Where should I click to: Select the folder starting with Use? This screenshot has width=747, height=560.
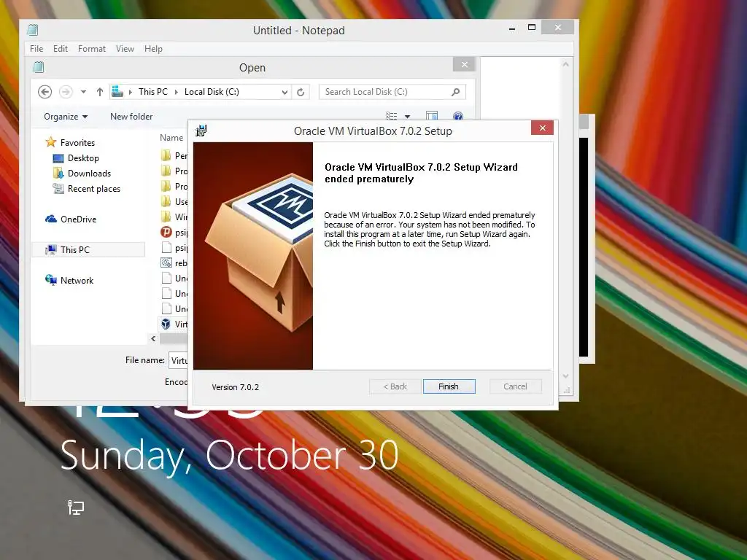pyautogui.click(x=174, y=201)
